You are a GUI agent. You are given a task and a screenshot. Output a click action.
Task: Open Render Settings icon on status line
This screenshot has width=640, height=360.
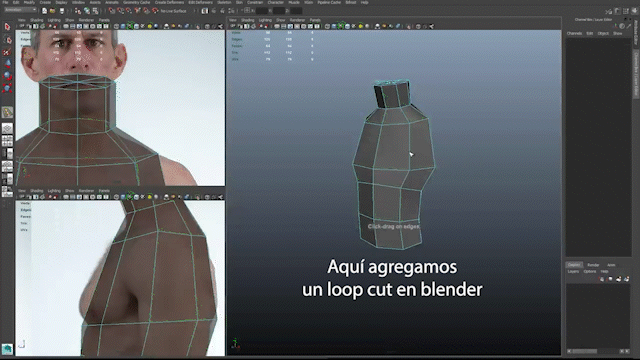pos(231,11)
